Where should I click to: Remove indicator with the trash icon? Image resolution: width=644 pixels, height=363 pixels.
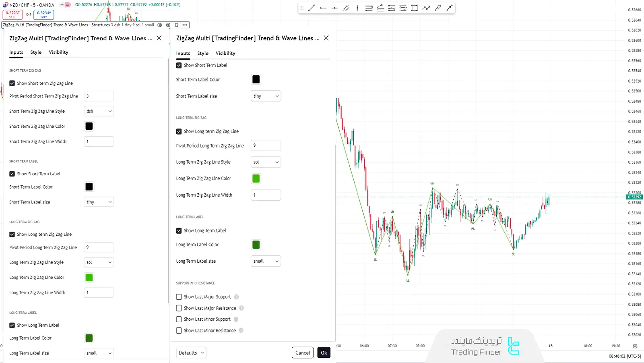coord(176,25)
